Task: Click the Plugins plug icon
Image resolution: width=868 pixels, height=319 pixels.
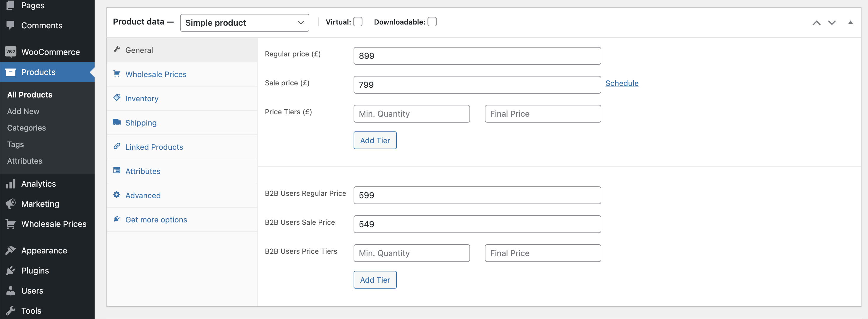Action: pyautogui.click(x=10, y=271)
